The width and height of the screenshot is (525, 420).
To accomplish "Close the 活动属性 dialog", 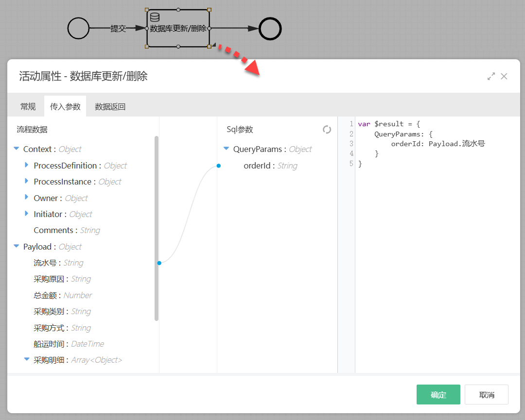I will [504, 76].
